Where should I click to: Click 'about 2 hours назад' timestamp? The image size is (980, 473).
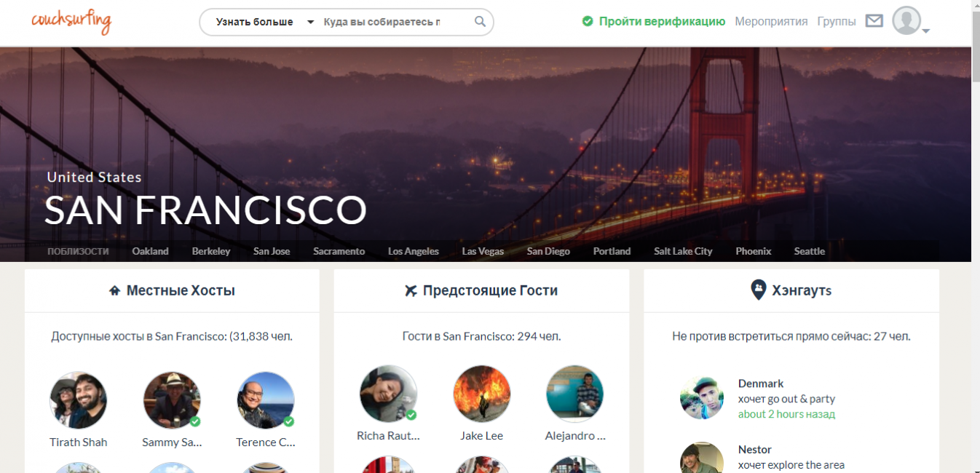[786, 414]
